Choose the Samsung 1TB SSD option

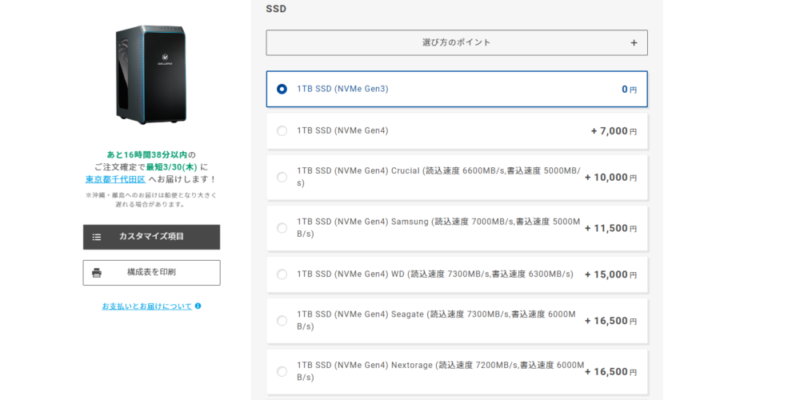tap(282, 228)
